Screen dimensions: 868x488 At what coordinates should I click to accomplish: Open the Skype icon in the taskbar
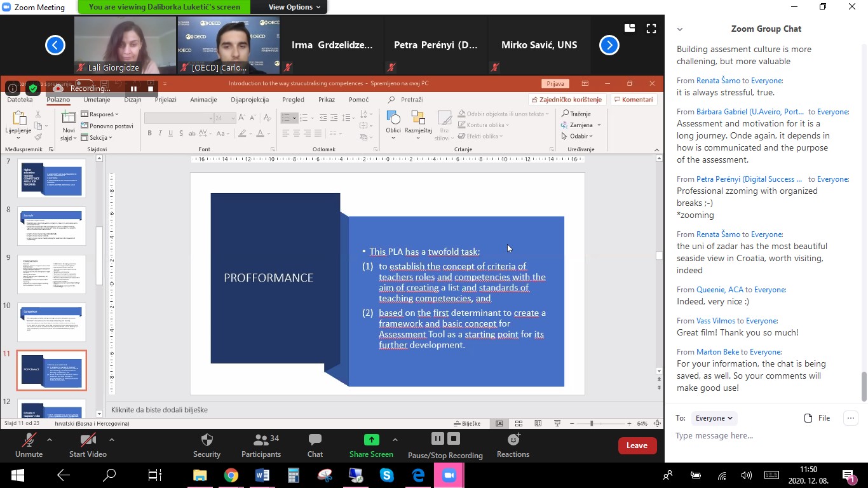point(386,475)
